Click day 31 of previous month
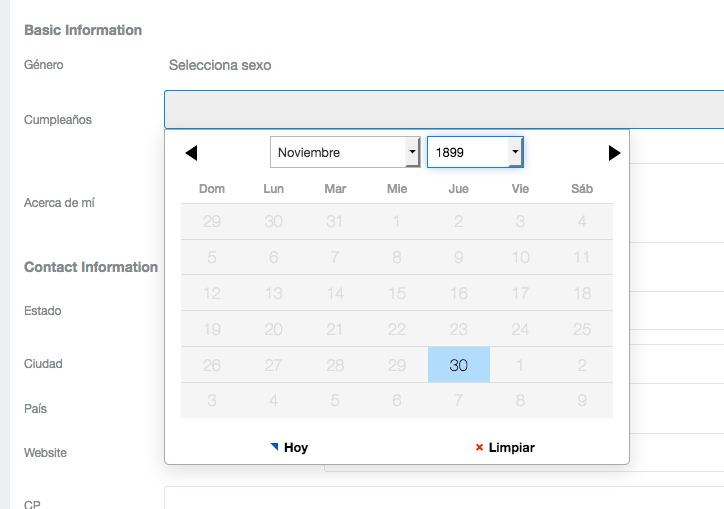The height and width of the screenshot is (509, 724). click(x=335, y=221)
